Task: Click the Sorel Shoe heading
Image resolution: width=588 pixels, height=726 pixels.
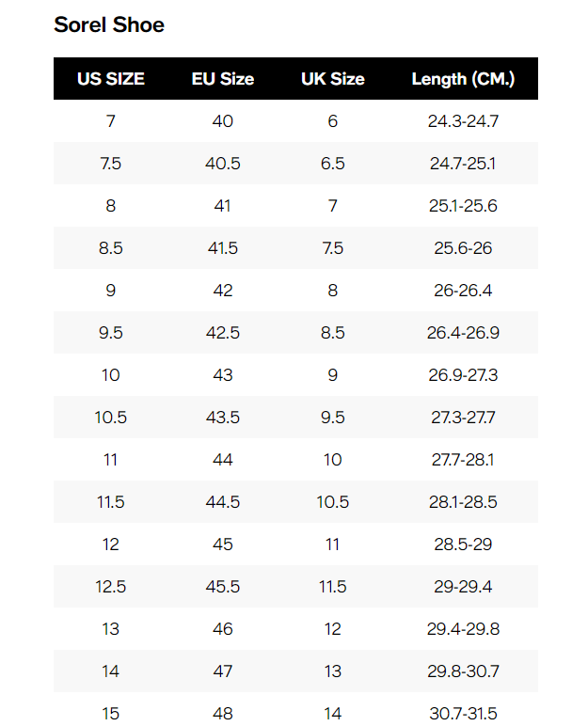Action: point(109,25)
